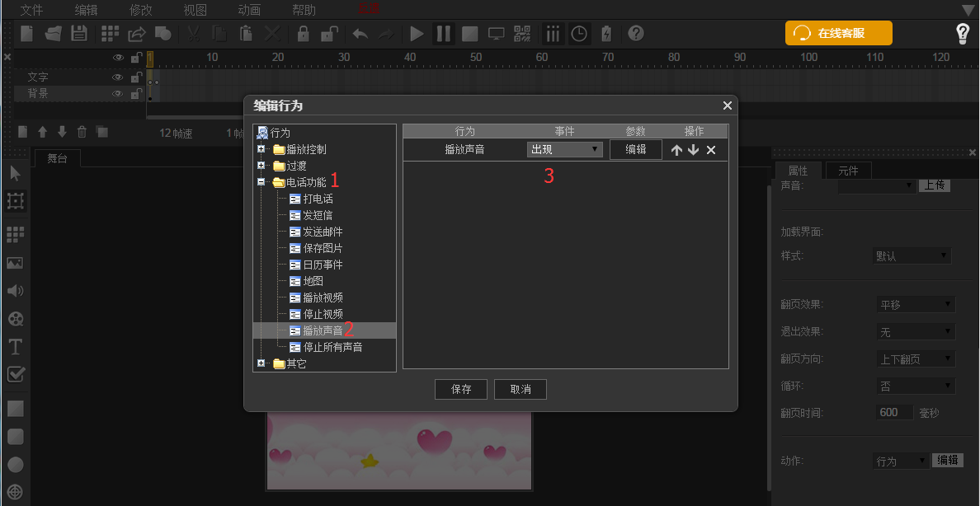Toggle the lock on the 背景 layer
The width and height of the screenshot is (980, 506).
coord(136,93)
